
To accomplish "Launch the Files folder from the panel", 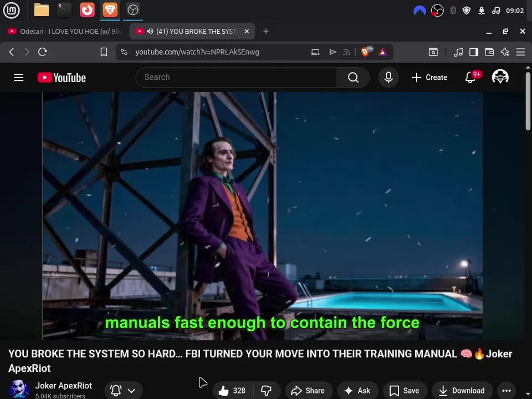I will click(x=42, y=10).
